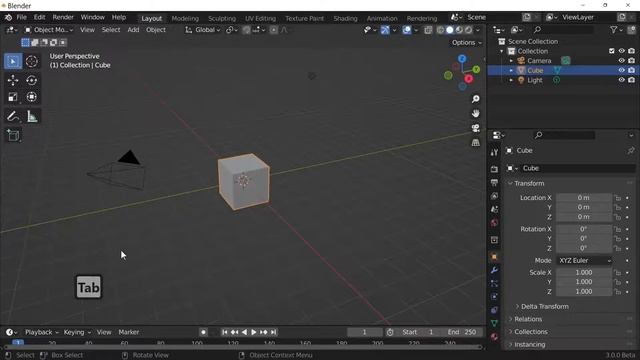Toggle Location X lock icon
The height and width of the screenshot is (360, 640).
618,198
